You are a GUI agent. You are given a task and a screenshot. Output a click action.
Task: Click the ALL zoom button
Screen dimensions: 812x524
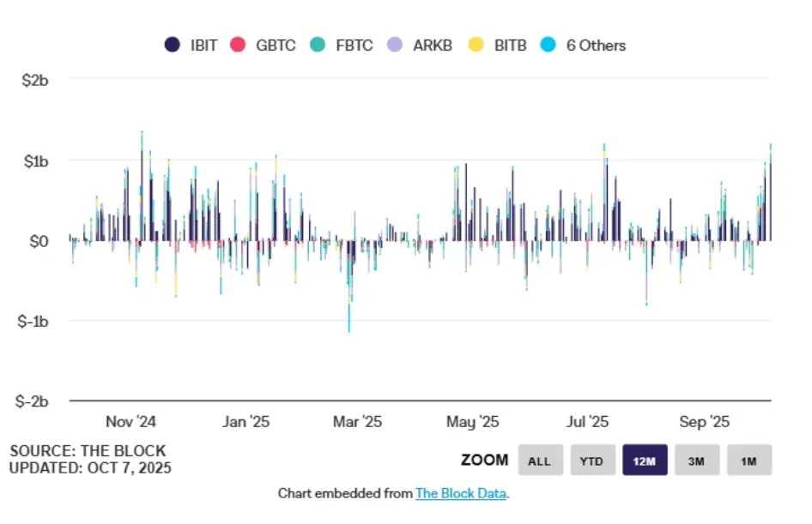540,461
